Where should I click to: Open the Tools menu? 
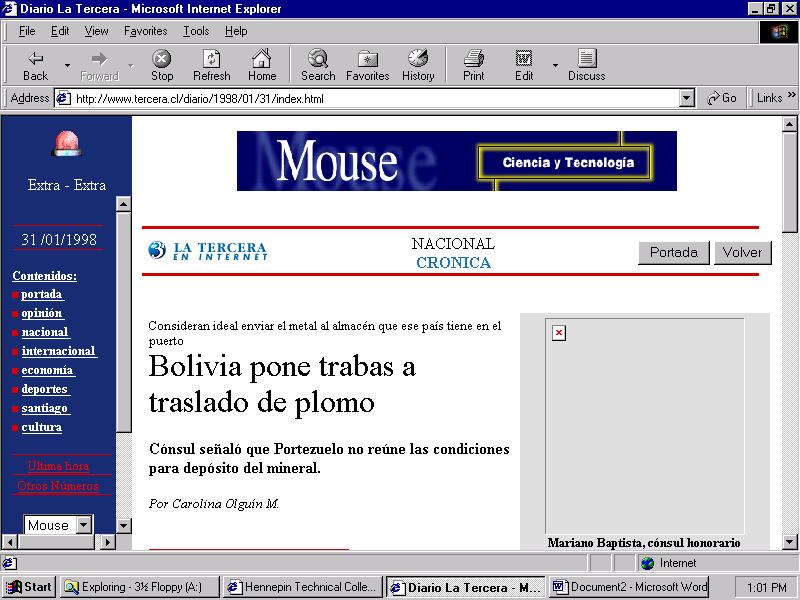(196, 31)
